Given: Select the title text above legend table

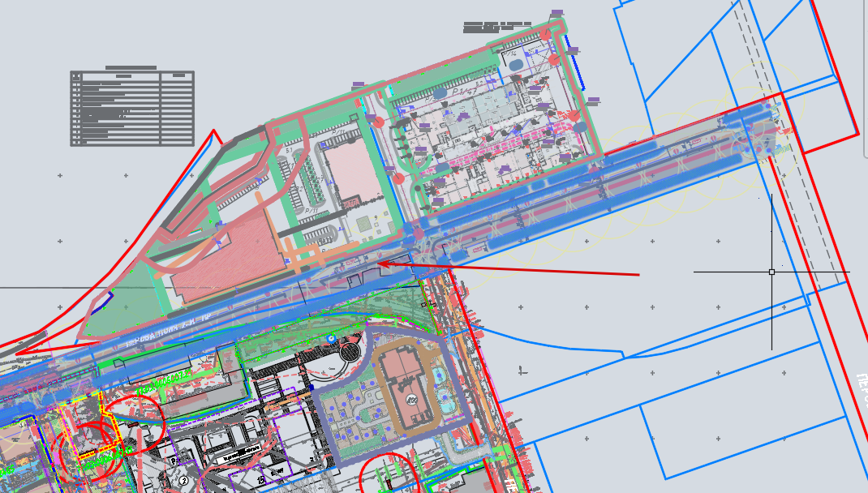Looking at the screenshot, I should 131,67.
